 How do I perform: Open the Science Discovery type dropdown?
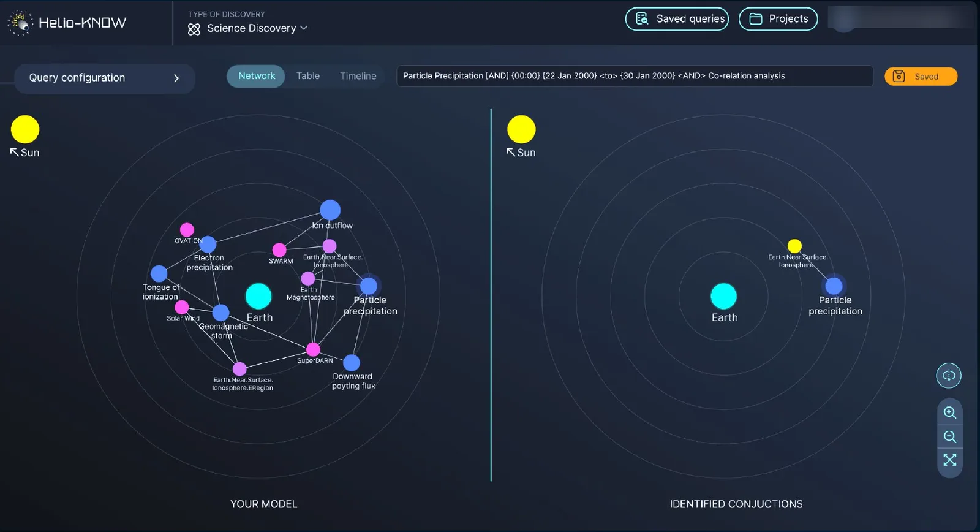[247, 28]
